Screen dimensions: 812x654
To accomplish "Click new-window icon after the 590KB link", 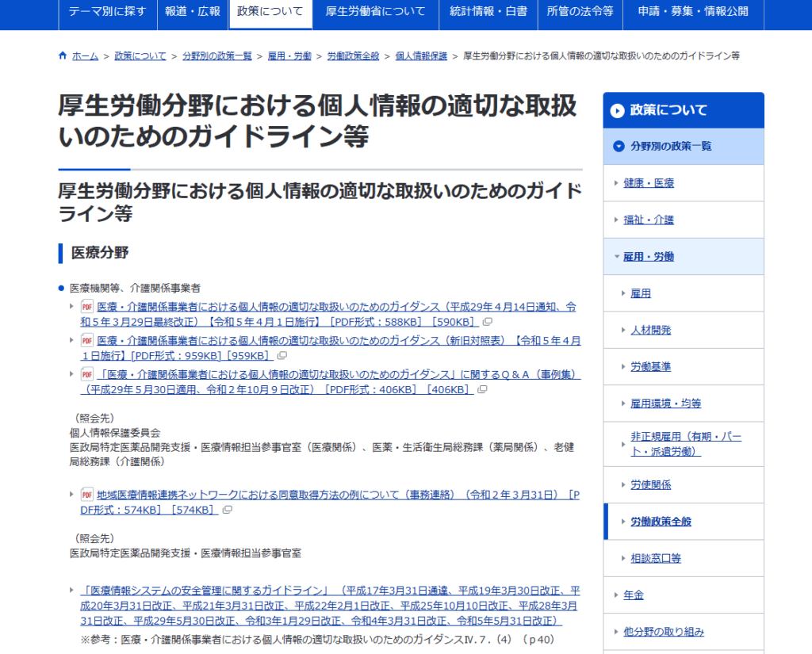I will click(487, 322).
